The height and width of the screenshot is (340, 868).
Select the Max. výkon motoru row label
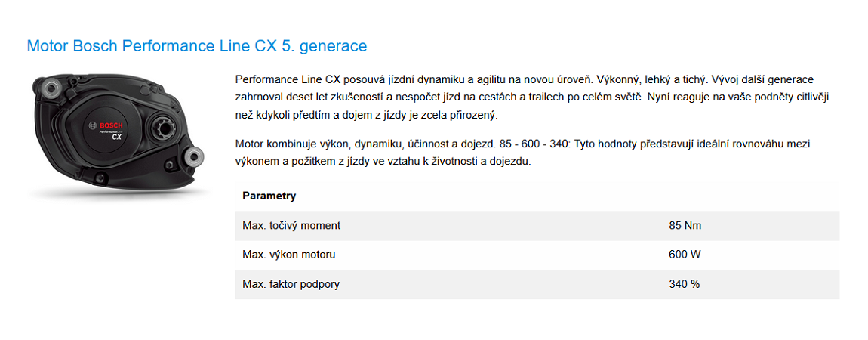click(289, 255)
